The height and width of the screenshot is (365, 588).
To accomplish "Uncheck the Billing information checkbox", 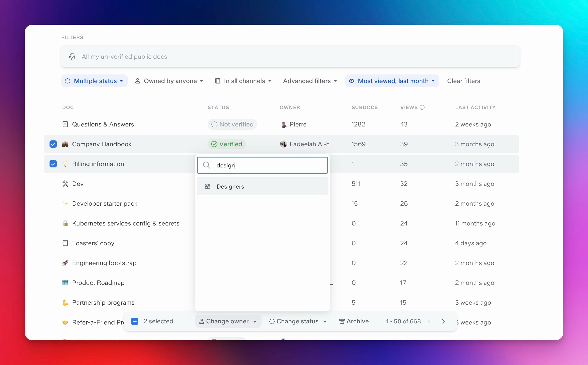I will (x=53, y=164).
